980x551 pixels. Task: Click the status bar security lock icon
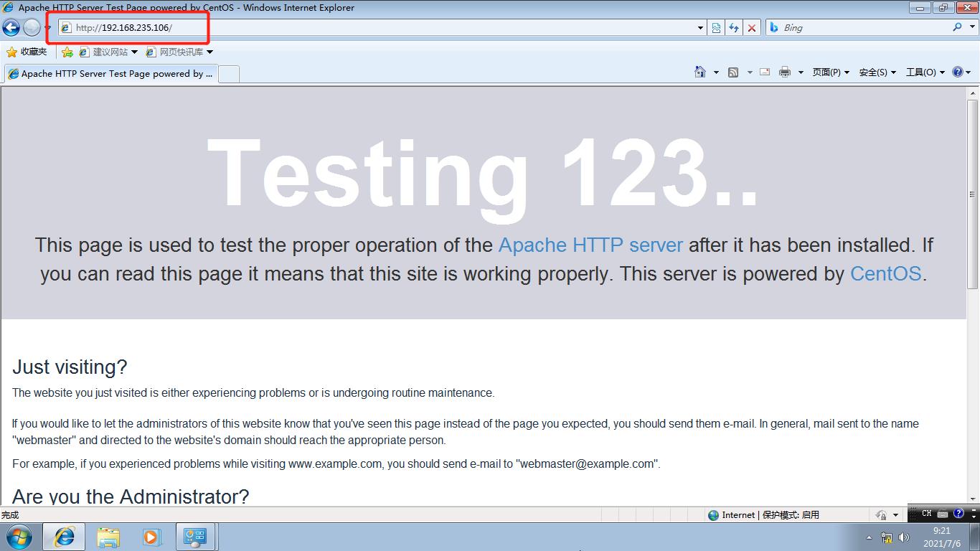pos(882,515)
